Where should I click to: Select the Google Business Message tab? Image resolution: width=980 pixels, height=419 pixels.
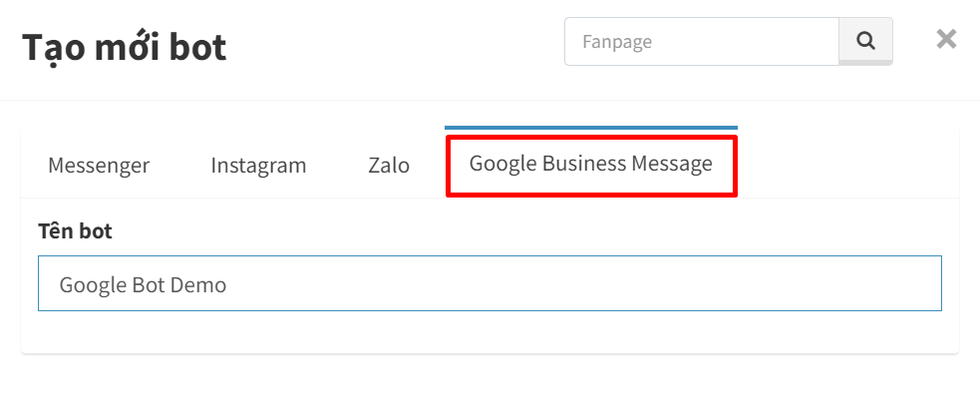click(x=590, y=164)
